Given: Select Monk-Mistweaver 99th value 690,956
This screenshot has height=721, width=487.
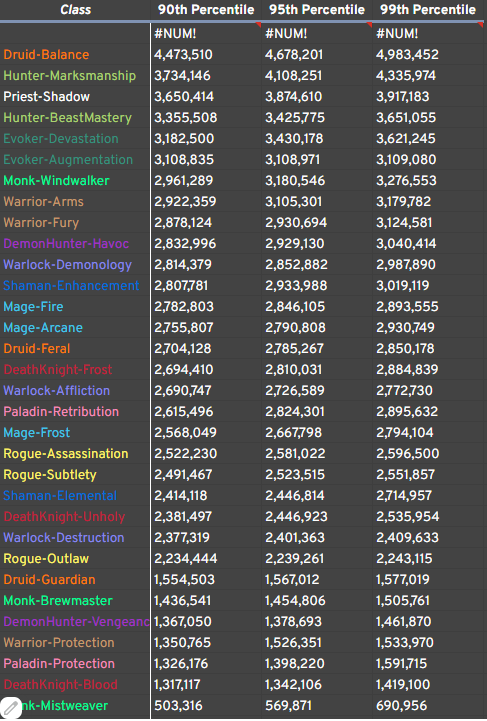Looking at the screenshot, I should [401, 706].
